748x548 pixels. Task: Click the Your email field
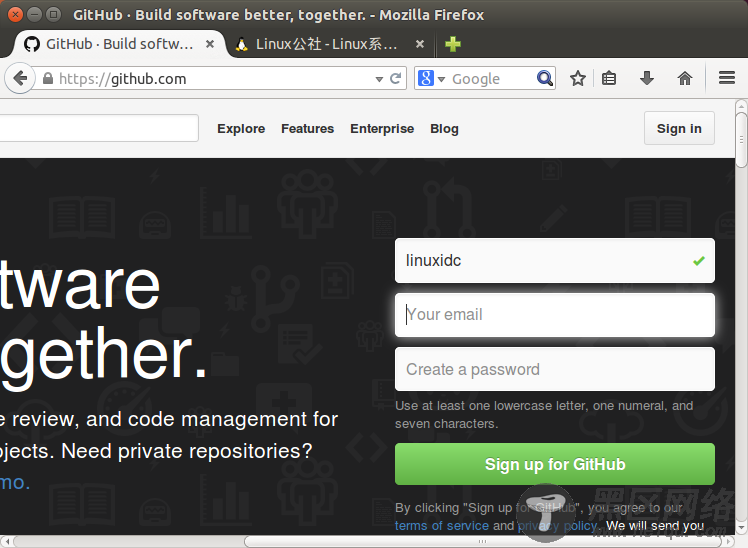(555, 315)
